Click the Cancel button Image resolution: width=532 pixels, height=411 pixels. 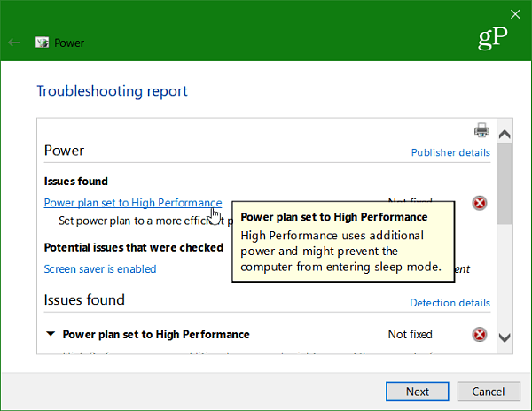489,392
